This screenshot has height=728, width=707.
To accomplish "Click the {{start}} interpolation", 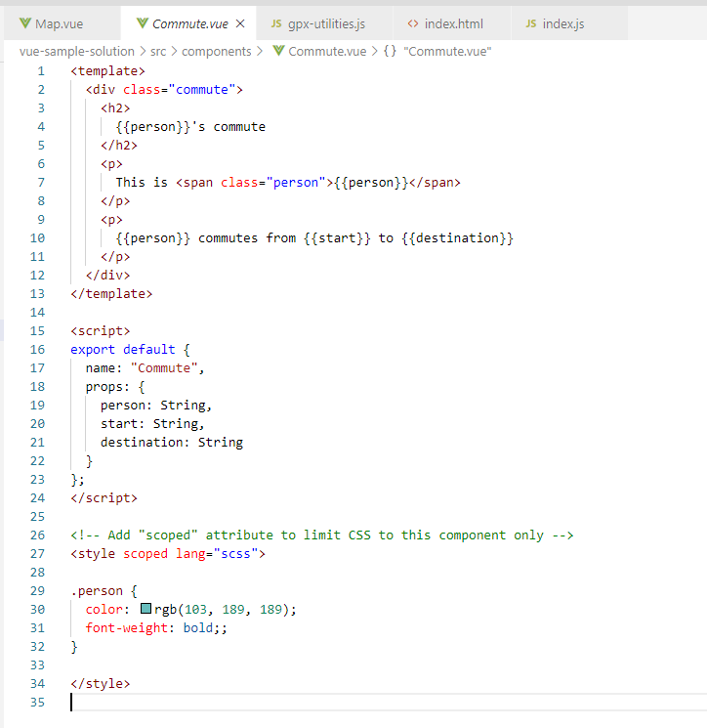I will pos(337,238).
